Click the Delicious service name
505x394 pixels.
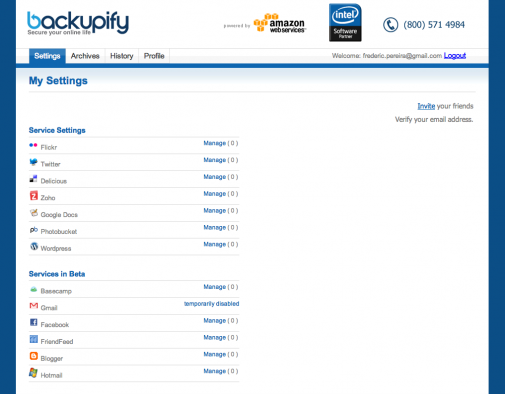pos(54,181)
